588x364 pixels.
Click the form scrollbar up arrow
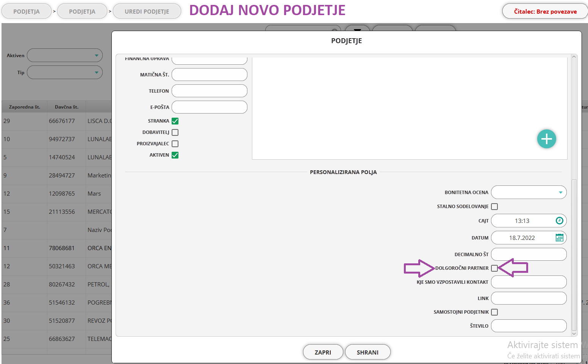coord(574,57)
